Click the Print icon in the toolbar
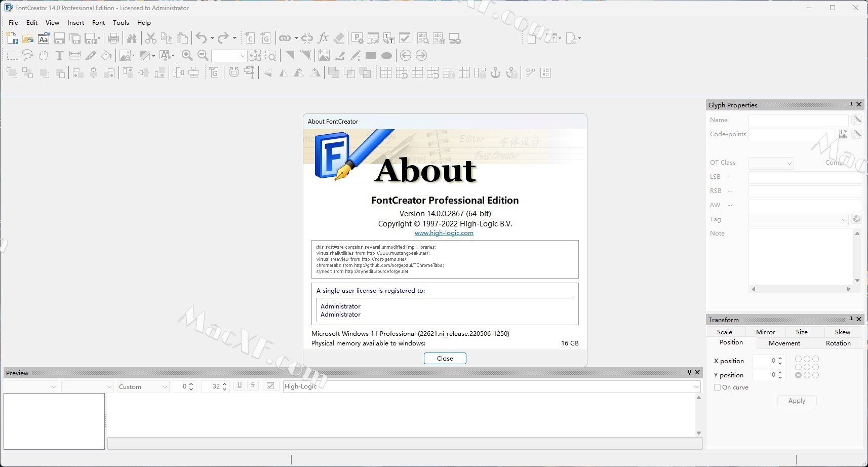 [x=113, y=38]
